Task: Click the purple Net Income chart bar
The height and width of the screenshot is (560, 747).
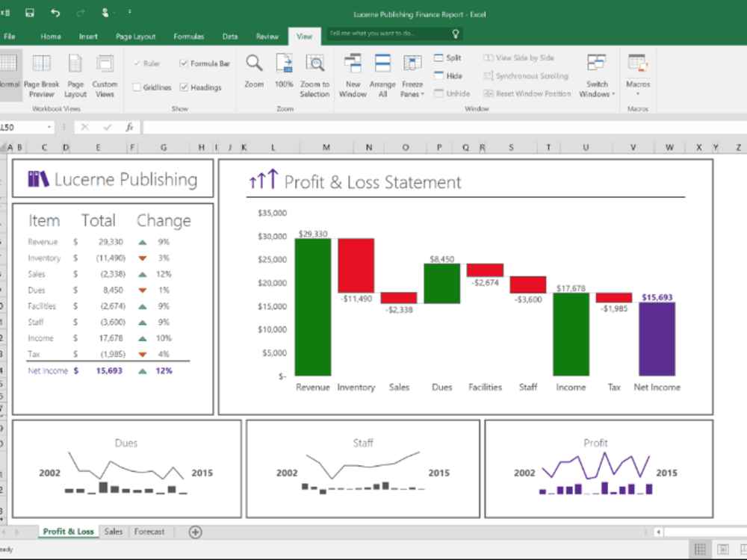Action: point(657,339)
